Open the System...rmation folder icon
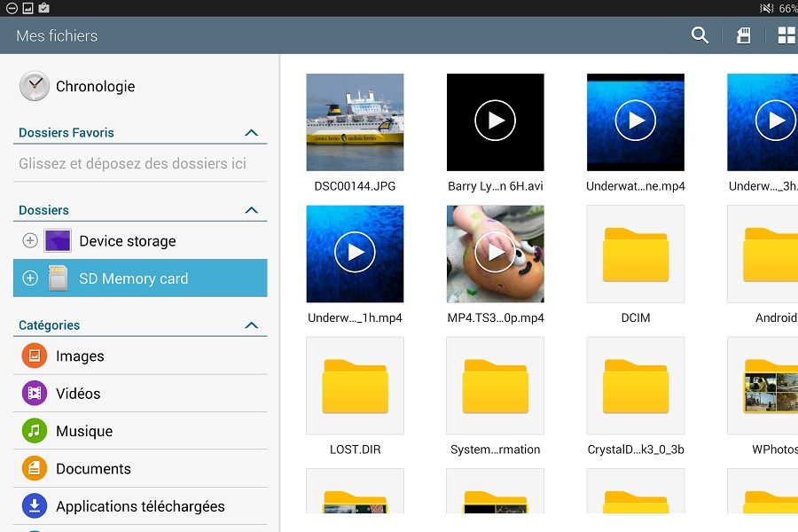 click(x=495, y=386)
